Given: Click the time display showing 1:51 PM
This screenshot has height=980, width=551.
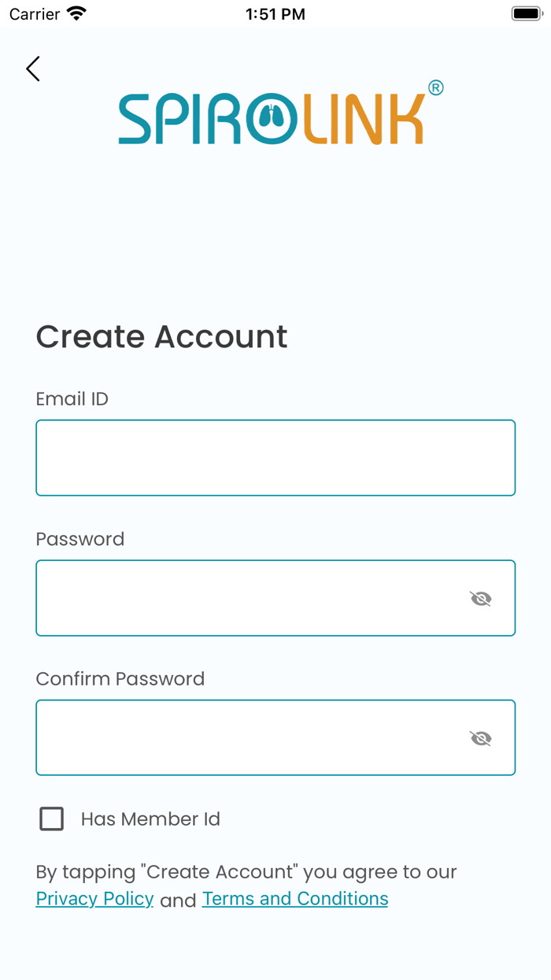Looking at the screenshot, I should [x=275, y=13].
